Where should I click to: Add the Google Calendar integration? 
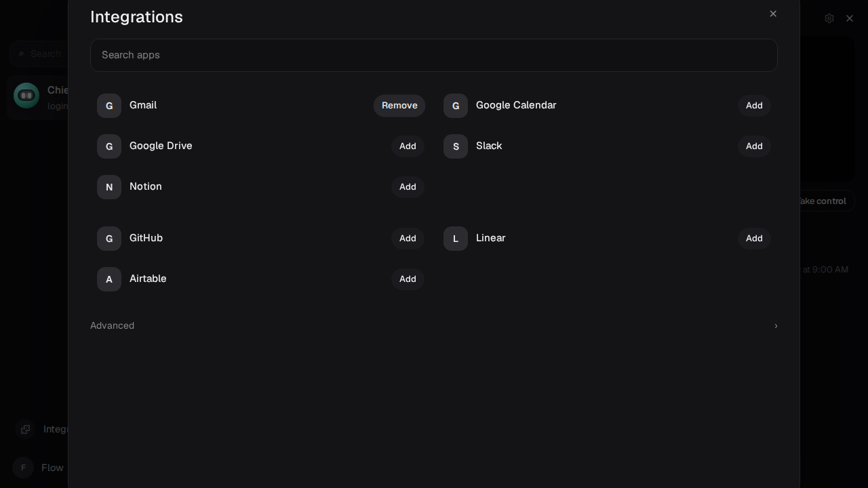pos(754,106)
